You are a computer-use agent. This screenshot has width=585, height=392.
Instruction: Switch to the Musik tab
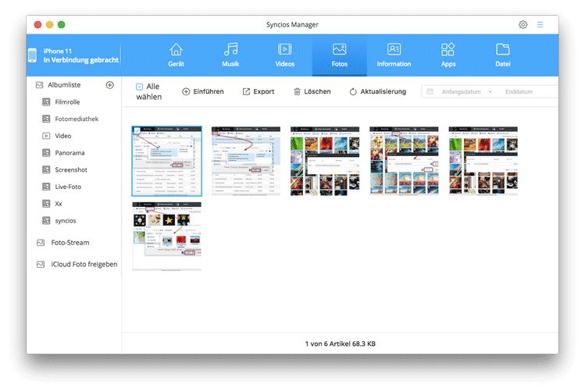click(230, 55)
